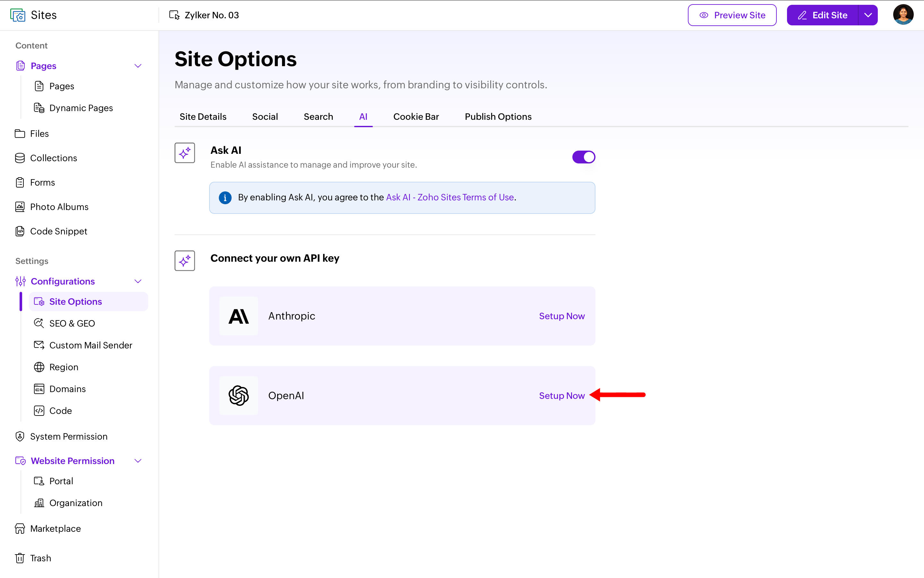Go to the Publish Options tab
Image resolution: width=924 pixels, height=578 pixels.
pos(498,117)
